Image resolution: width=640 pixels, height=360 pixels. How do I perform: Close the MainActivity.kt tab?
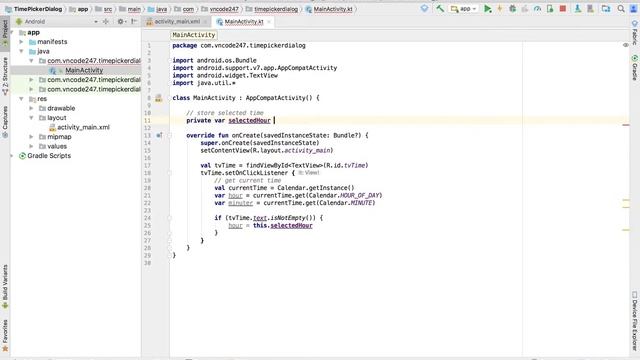coord(269,22)
